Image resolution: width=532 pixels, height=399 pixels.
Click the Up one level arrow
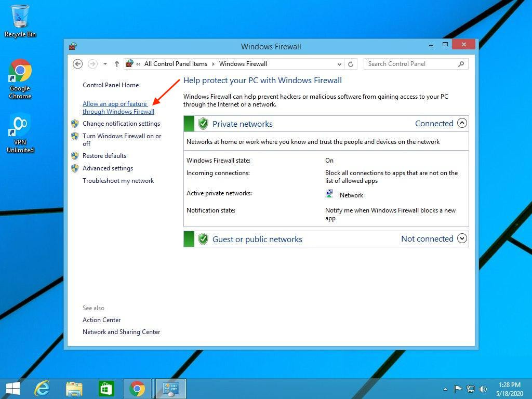pos(116,64)
